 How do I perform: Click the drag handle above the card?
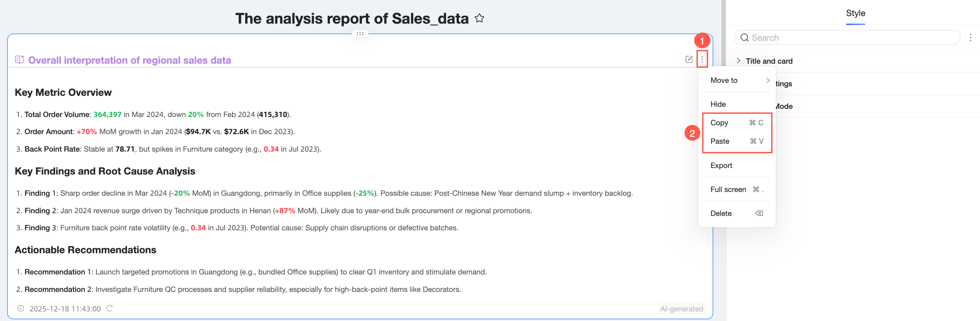pos(360,34)
